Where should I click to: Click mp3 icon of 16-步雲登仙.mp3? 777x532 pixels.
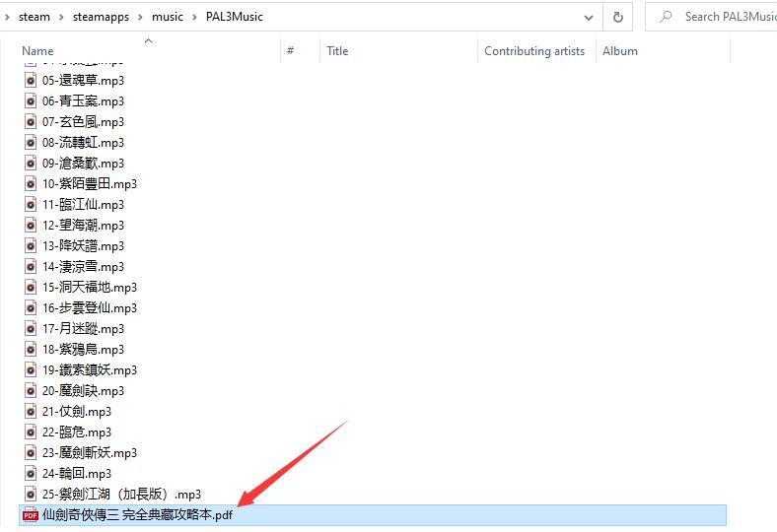[x=31, y=307]
